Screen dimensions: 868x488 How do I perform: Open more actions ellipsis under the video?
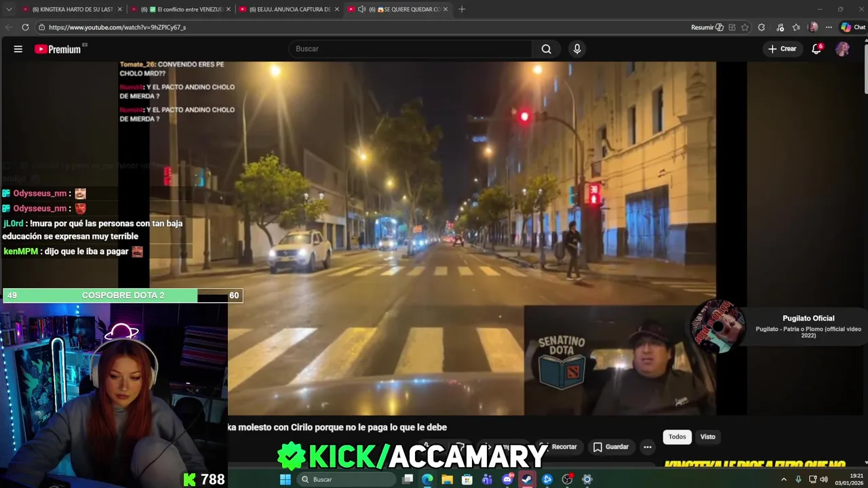pos(648,447)
